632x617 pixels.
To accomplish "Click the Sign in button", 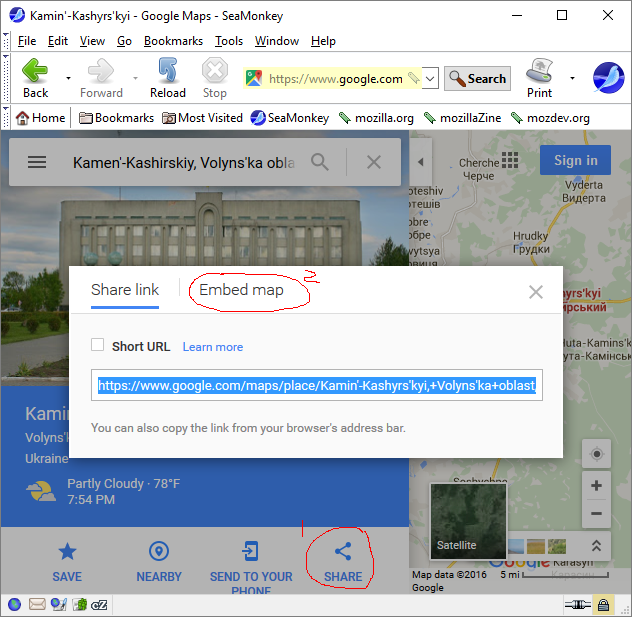I will click(x=575, y=160).
